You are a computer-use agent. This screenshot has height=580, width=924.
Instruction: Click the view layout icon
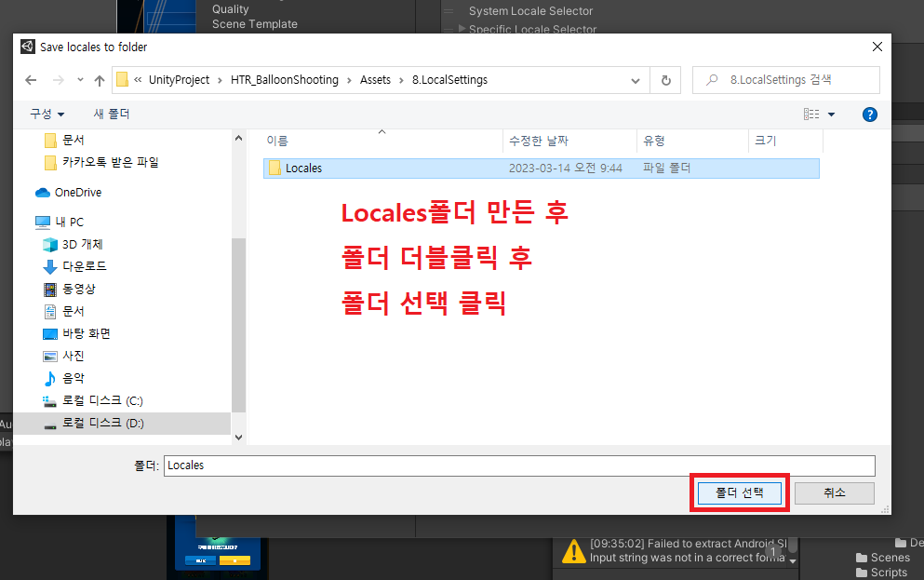(811, 114)
